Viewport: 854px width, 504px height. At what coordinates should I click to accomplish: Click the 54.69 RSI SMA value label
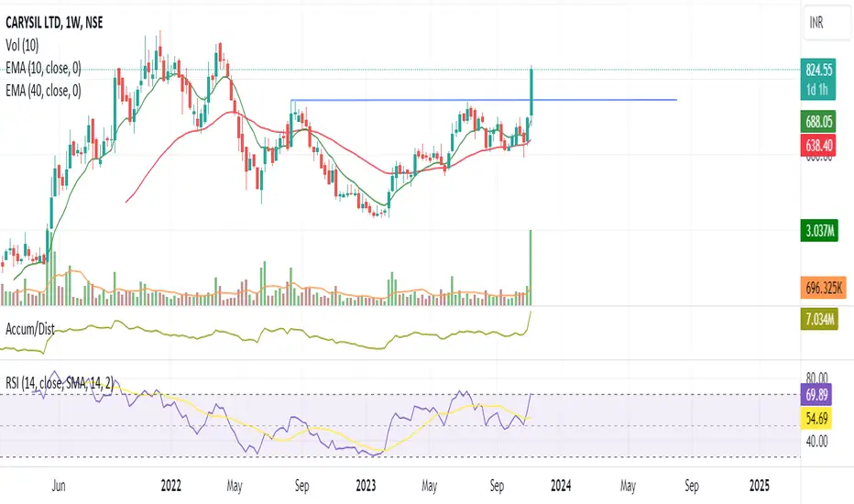[x=816, y=419]
